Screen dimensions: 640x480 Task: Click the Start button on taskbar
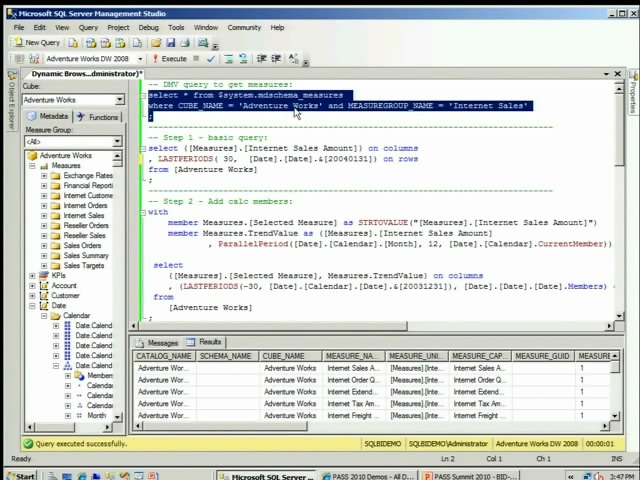(21, 476)
